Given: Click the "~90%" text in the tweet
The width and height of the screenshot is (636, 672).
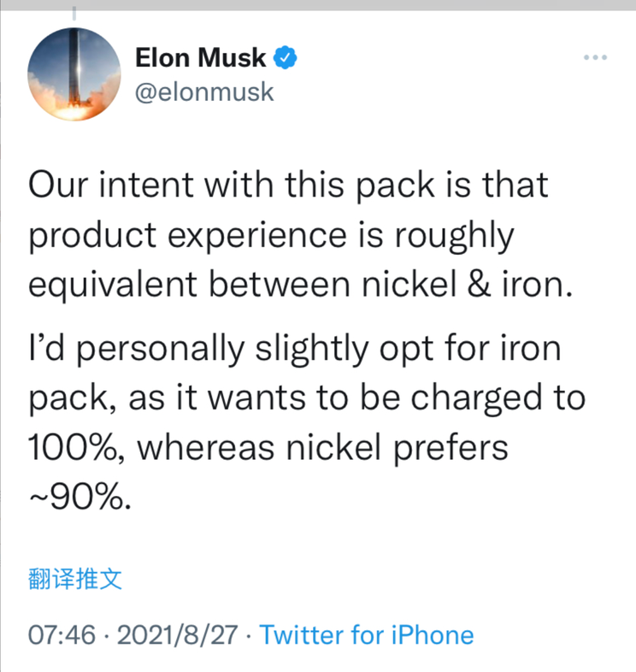Looking at the screenshot, I should [80, 496].
